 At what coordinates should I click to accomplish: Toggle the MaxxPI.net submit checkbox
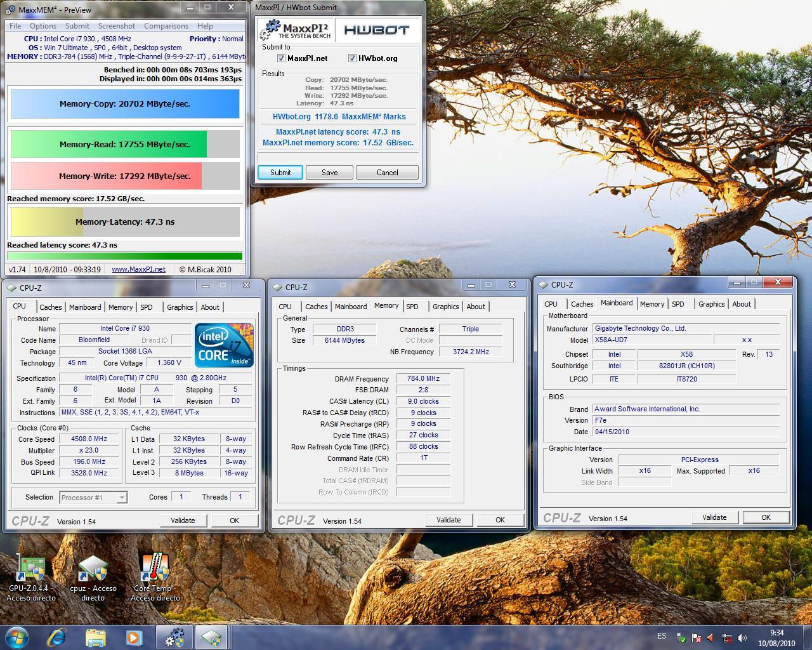click(281, 58)
